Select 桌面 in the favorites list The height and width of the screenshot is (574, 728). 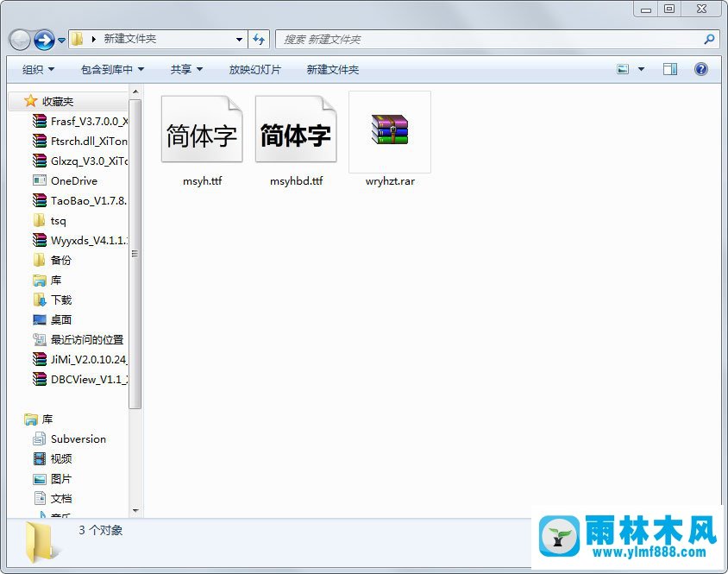pos(61,320)
